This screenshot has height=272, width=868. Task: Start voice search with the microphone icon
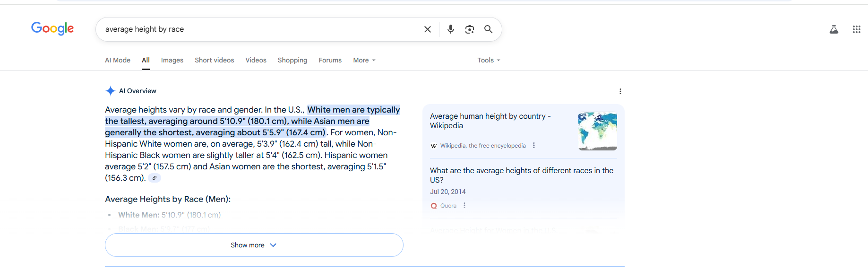coord(451,29)
